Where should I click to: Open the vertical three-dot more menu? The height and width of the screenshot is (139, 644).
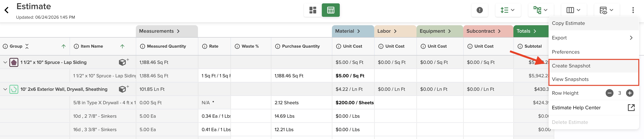(633, 10)
